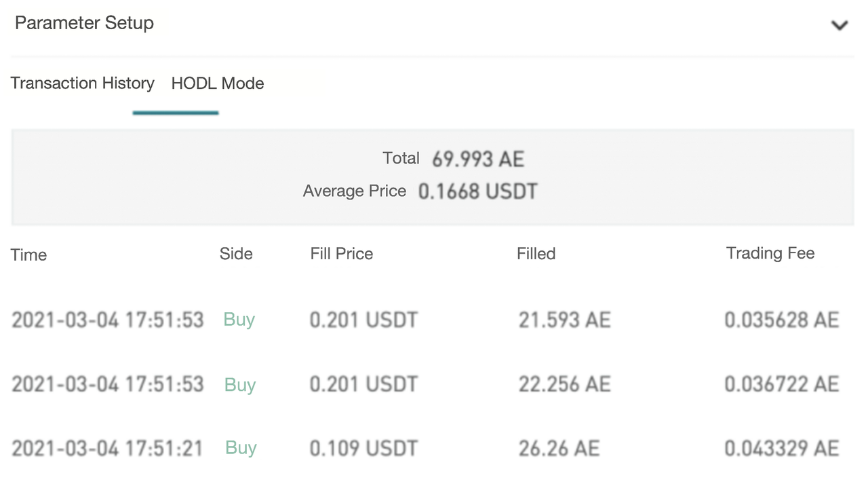Click the Fill Price column header
Screen dimensions: 868x488
(x=341, y=254)
